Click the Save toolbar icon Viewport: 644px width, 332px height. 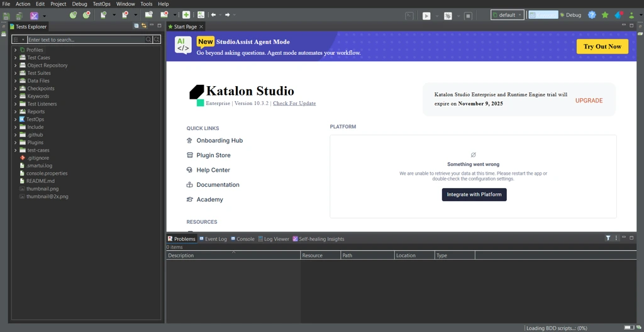pos(6,16)
